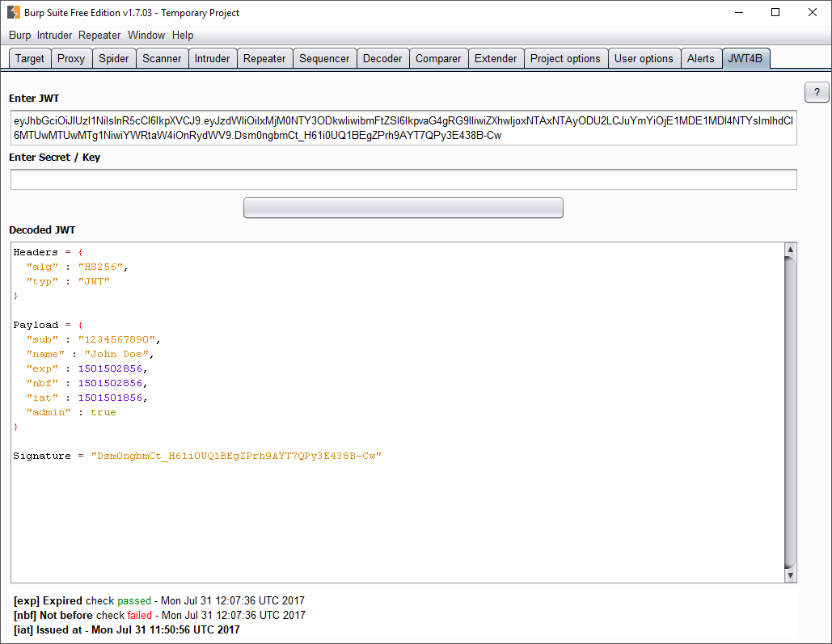The image size is (832, 644).
Task: Click the "iat" : 1501501856 line
Action: [87, 398]
